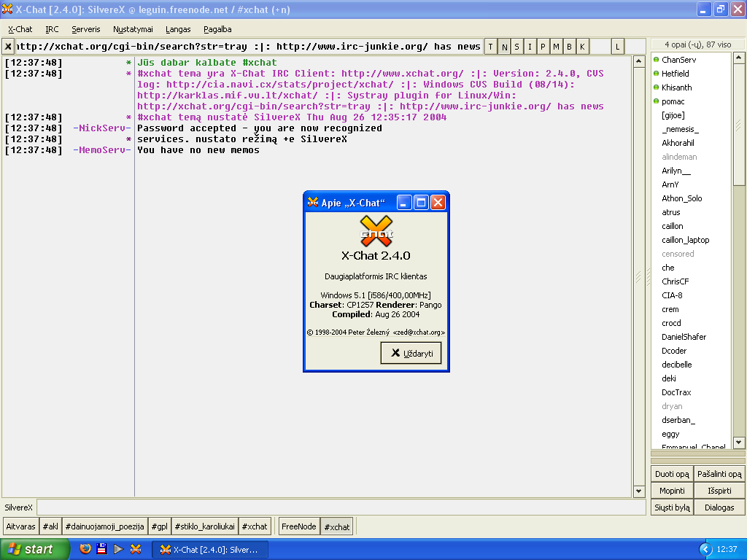Image resolution: width=747 pixels, height=560 pixels.
Task: Toggle channel mode K (keyword)
Action: coord(582,47)
